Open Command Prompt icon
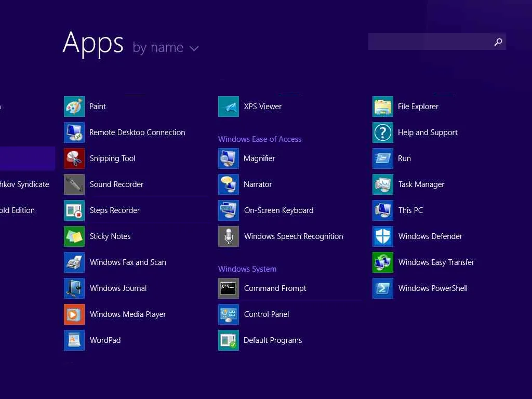This screenshot has height=399, width=532. coord(229,288)
